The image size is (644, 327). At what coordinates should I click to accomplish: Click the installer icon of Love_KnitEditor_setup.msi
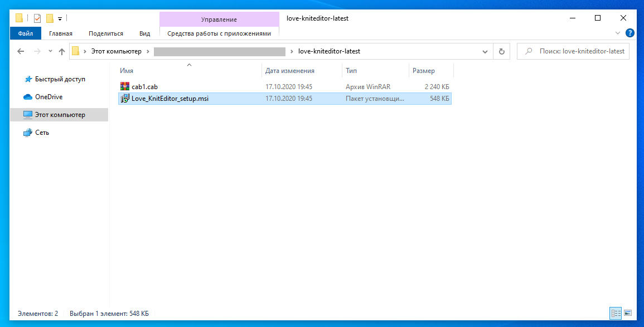tap(124, 99)
